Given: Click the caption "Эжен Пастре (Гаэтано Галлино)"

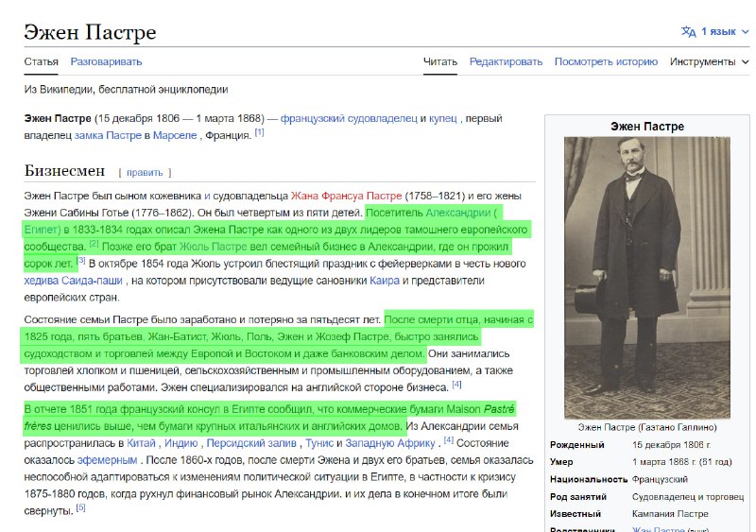Looking at the screenshot, I should [x=647, y=427].
